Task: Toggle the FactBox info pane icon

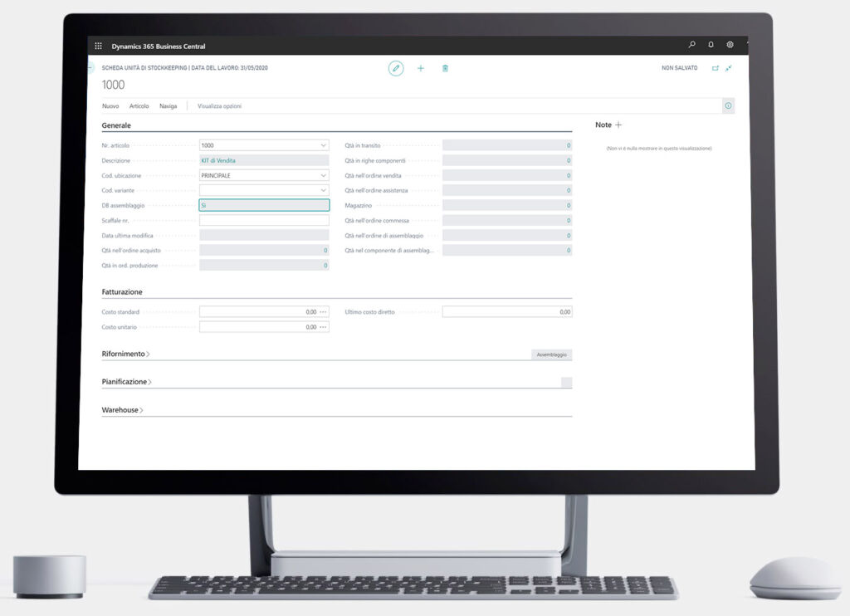Action: pyautogui.click(x=728, y=106)
